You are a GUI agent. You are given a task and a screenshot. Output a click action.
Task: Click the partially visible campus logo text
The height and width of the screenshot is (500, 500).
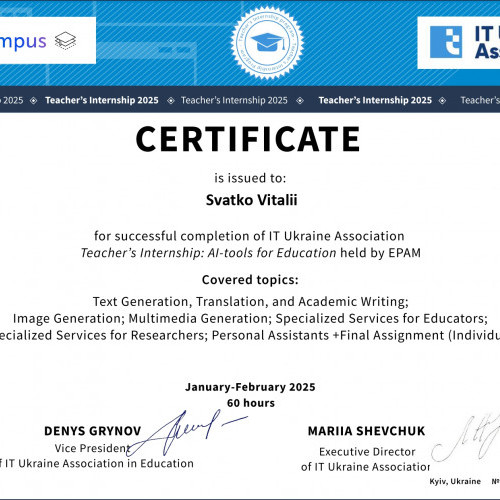[23, 42]
